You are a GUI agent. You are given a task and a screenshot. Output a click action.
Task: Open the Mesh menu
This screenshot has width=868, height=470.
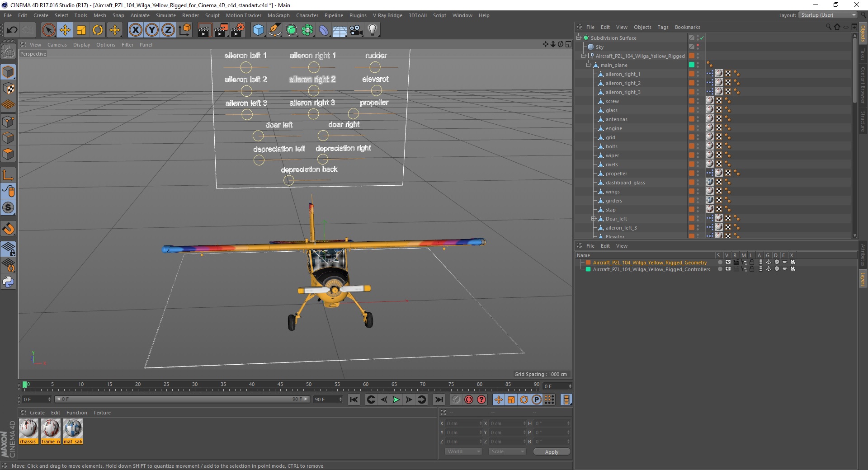(x=99, y=15)
